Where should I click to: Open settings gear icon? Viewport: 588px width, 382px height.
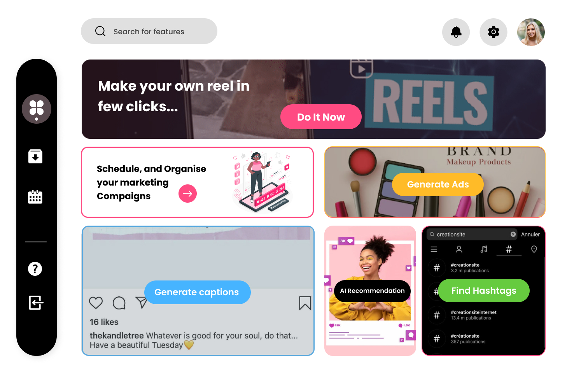tap(493, 32)
